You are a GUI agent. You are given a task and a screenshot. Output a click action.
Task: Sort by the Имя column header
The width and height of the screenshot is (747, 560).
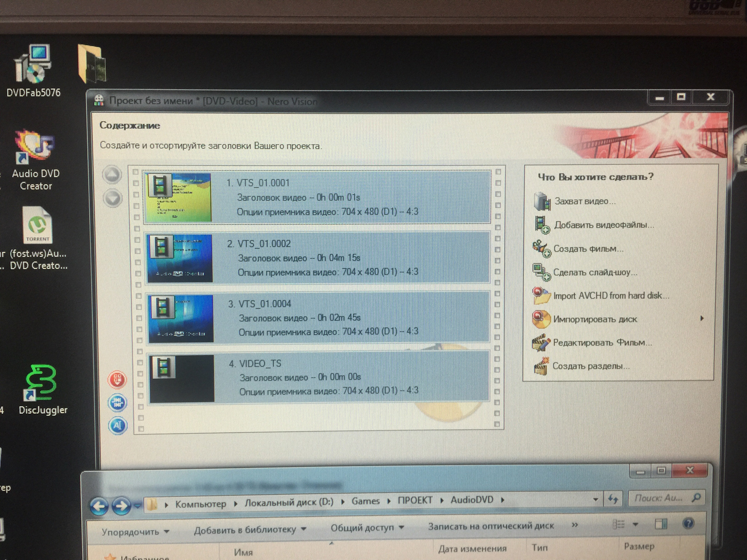[x=244, y=552]
